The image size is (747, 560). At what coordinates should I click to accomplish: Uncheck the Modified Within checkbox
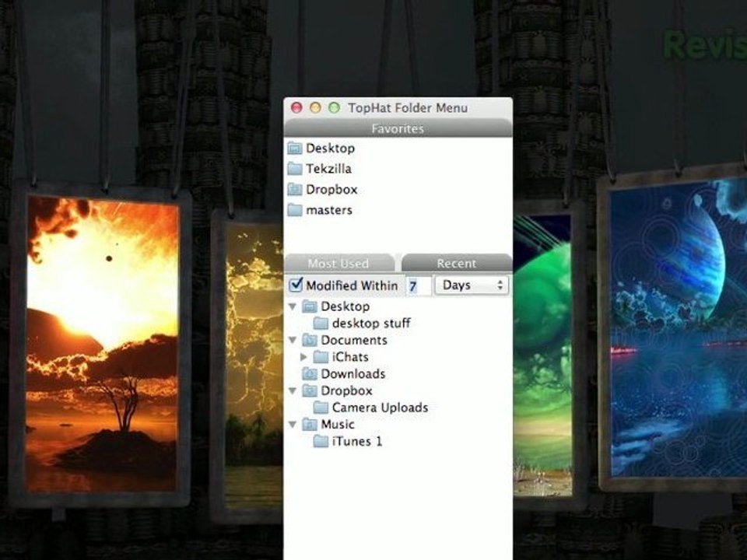tap(296, 285)
